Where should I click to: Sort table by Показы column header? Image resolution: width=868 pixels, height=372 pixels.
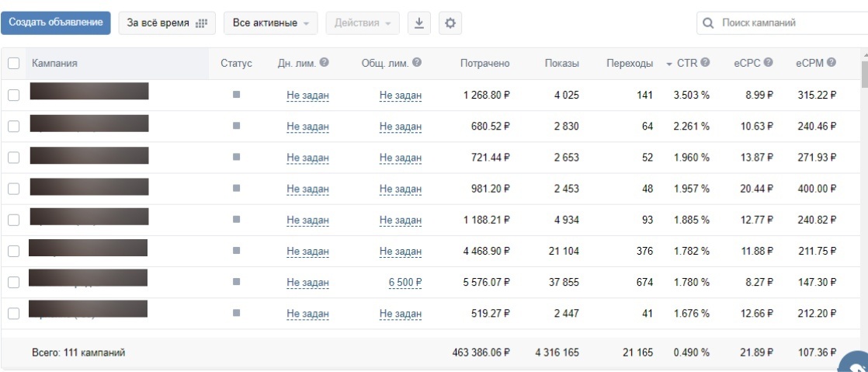point(562,63)
